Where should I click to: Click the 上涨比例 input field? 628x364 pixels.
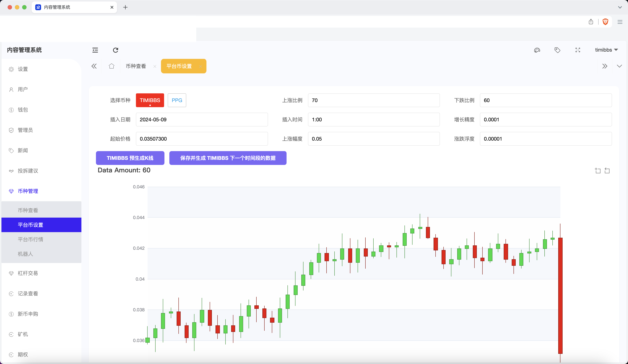point(374,100)
